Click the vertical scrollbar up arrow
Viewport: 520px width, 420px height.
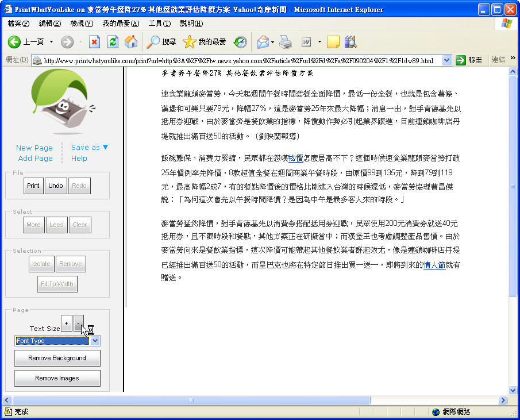(513, 71)
